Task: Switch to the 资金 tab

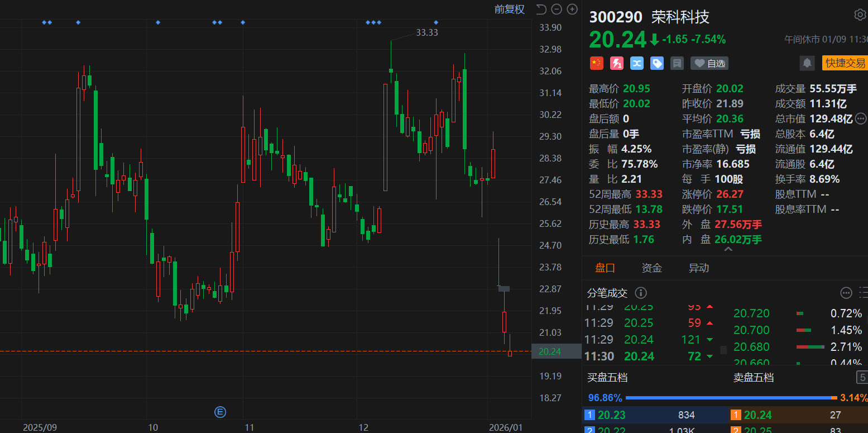Action: tap(651, 268)
